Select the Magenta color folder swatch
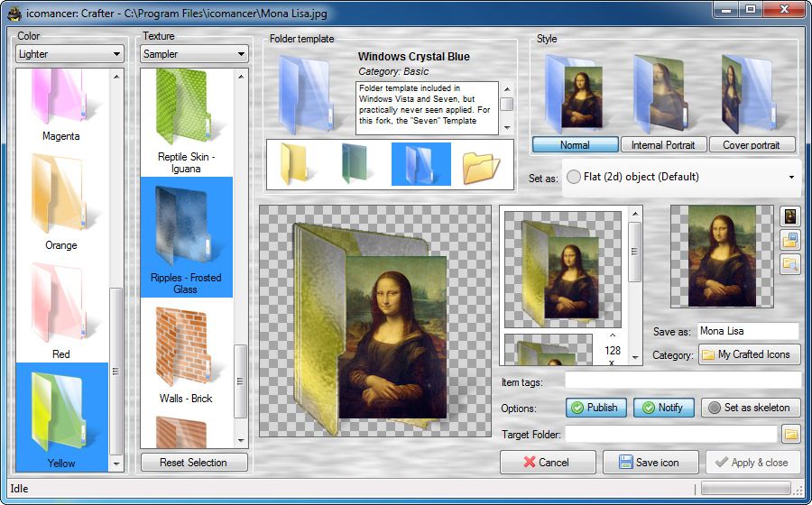The width and height of the screenshot is (812, 505). [x=61, y=104]
